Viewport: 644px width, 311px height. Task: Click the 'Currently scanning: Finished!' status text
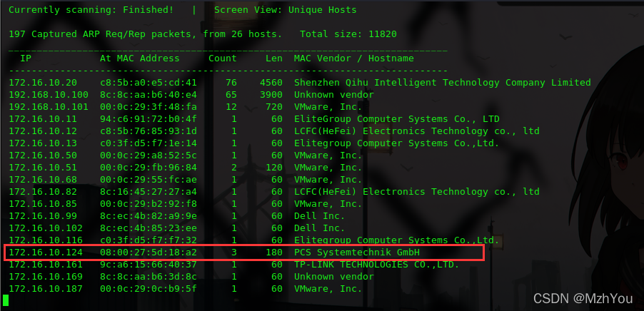point(91,9)
